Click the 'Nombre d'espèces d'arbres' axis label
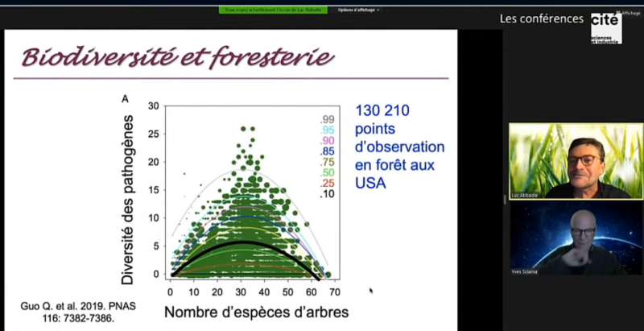 256,312
